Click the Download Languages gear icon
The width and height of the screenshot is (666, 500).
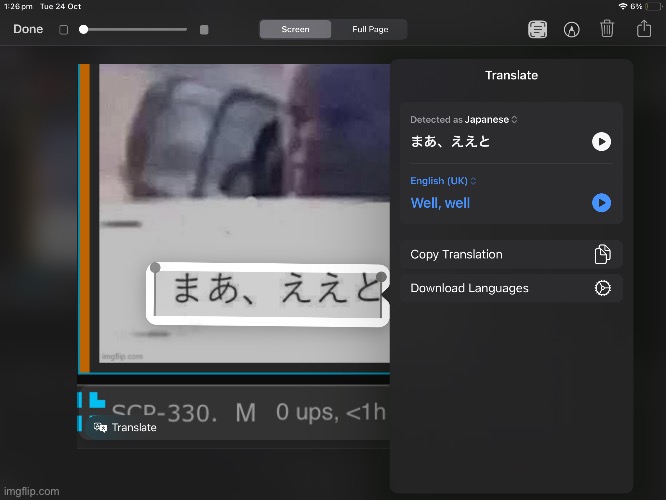tap(602, 288)
